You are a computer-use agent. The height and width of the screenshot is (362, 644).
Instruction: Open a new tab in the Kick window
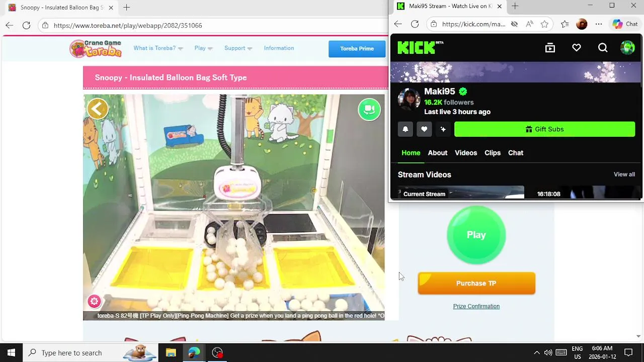point(515,6)
